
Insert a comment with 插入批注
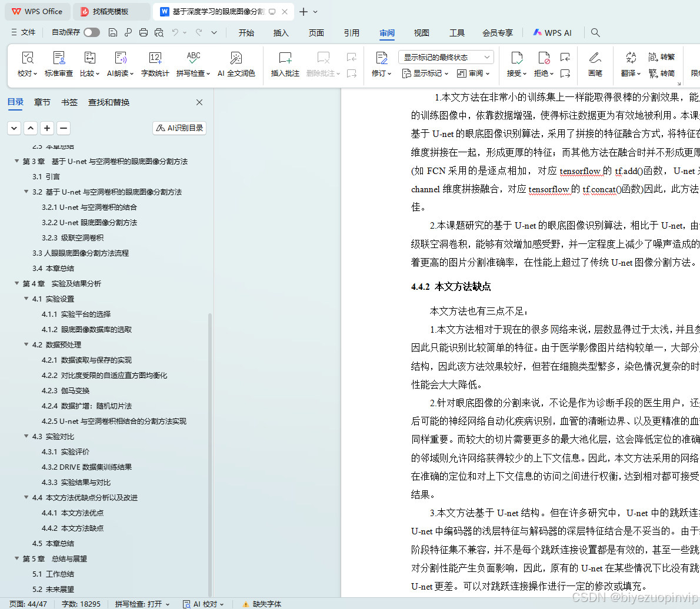point(285,64)
